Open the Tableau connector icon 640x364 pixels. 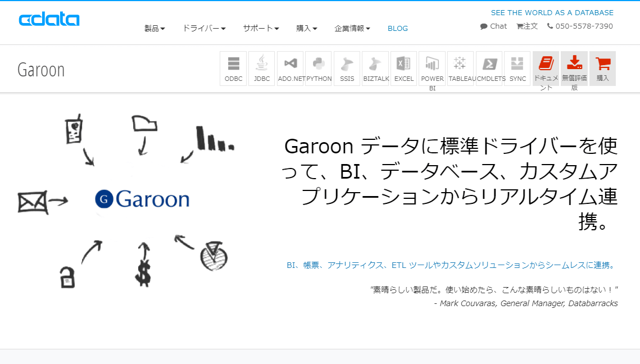point(460,69)
